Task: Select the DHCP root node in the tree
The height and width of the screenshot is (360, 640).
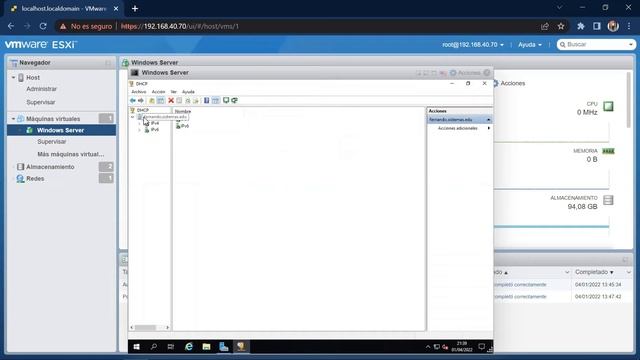Action: (x=142, y=110)
